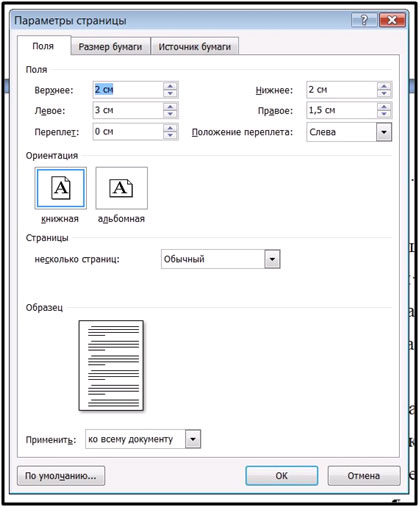This screenshot has width=420, height=507.
Task: Select the альбомная landscape orientation icon
Action: pyautogui.click(x=122, y=188)
